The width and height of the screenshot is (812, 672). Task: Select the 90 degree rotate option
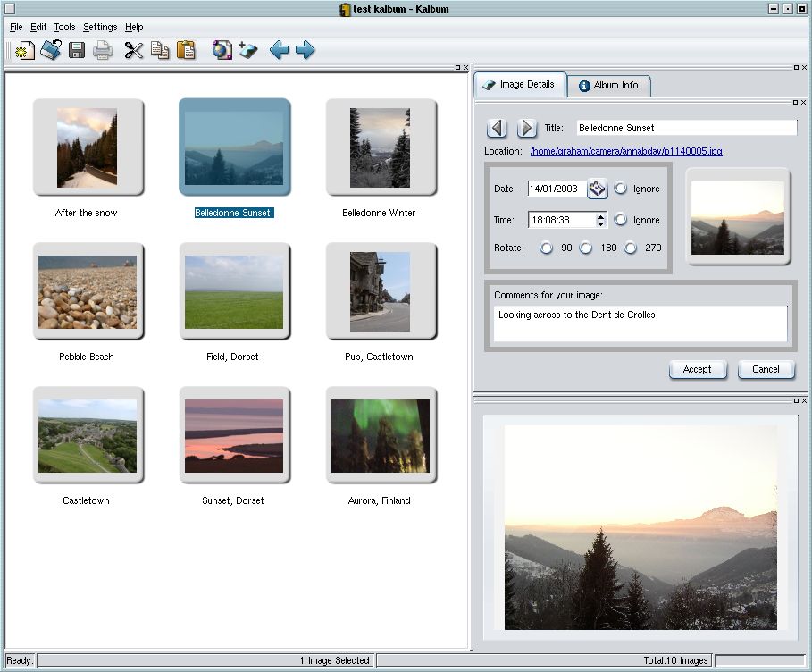[x=547, y=248]
